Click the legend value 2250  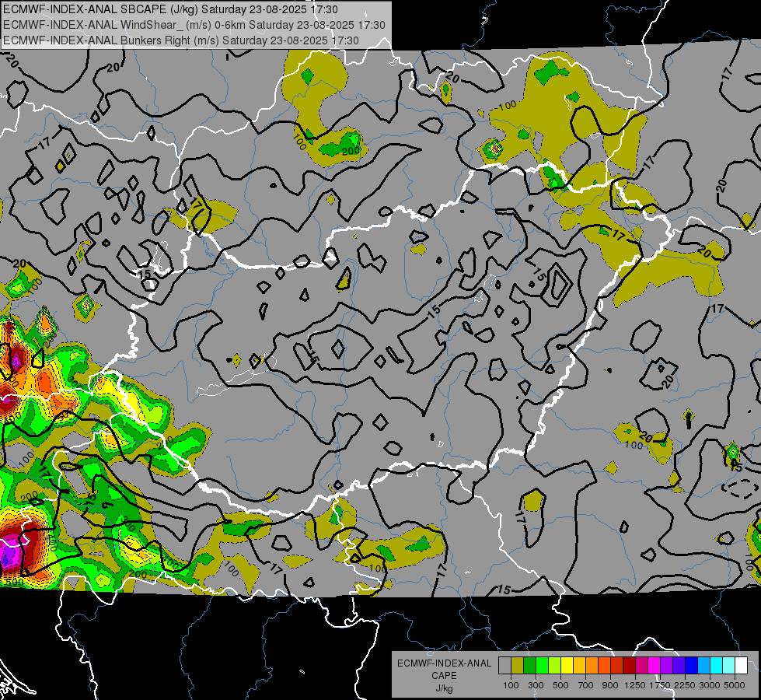click(685, 685)
